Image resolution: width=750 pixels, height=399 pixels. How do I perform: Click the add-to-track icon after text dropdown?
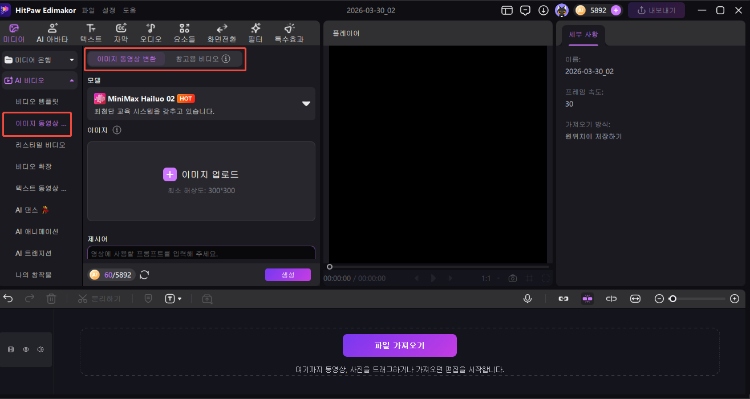coord(207,299)
